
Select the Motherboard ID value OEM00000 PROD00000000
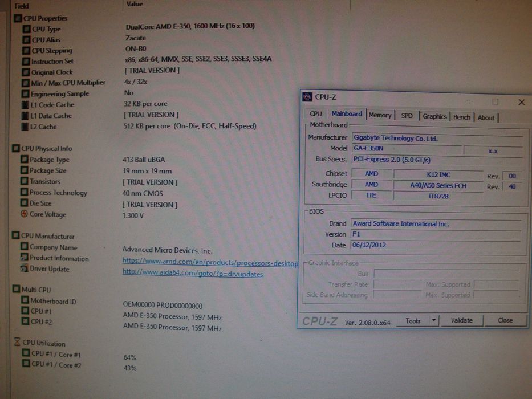[x=163, y=306]
